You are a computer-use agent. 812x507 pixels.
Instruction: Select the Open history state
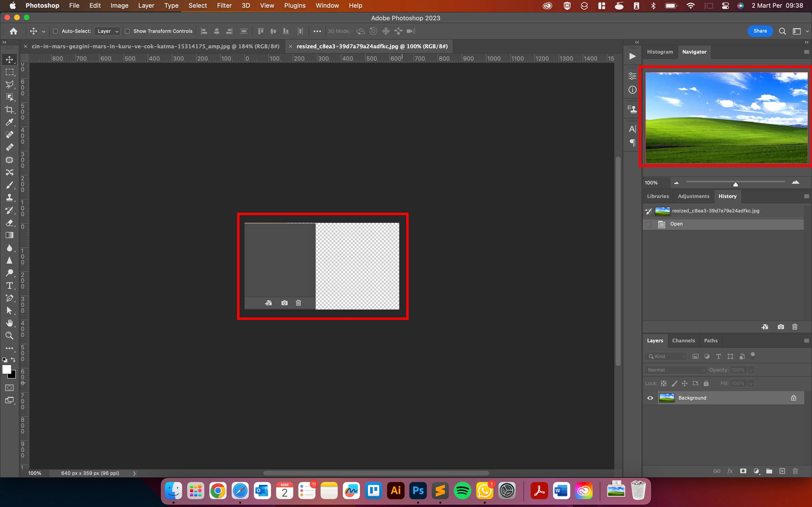click(x=676, y=224)
